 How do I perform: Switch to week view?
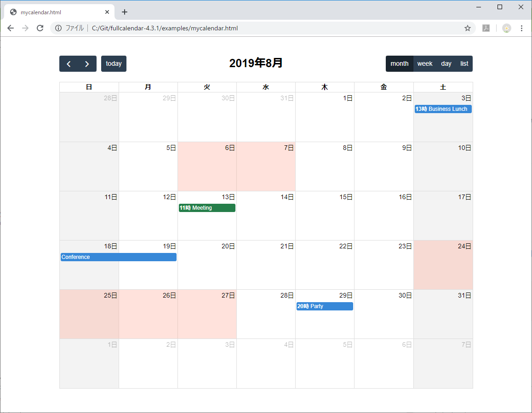[x=425, y=63]
